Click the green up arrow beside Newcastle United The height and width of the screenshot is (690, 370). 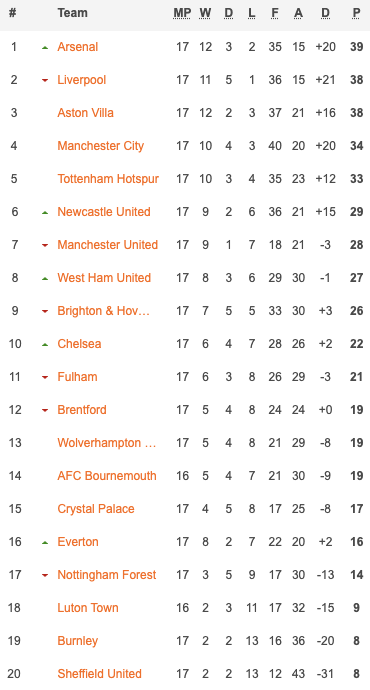[x=45, y=213]
